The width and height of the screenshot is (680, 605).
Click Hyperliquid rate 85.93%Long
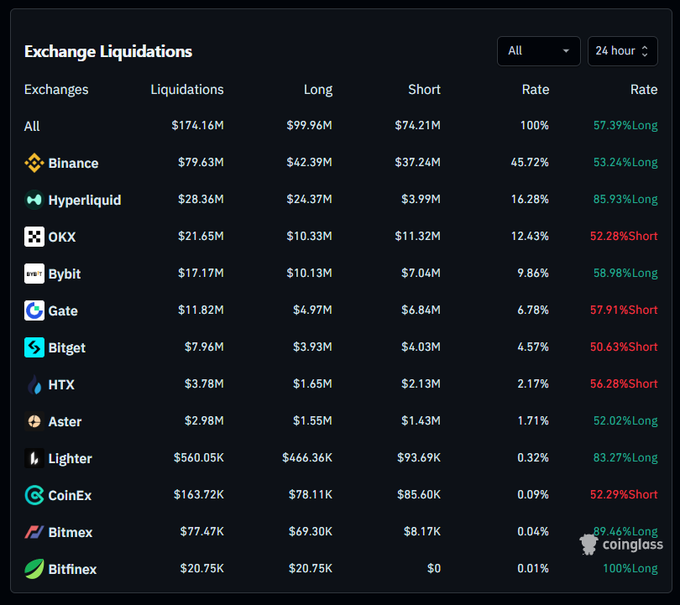coord(625,199)
